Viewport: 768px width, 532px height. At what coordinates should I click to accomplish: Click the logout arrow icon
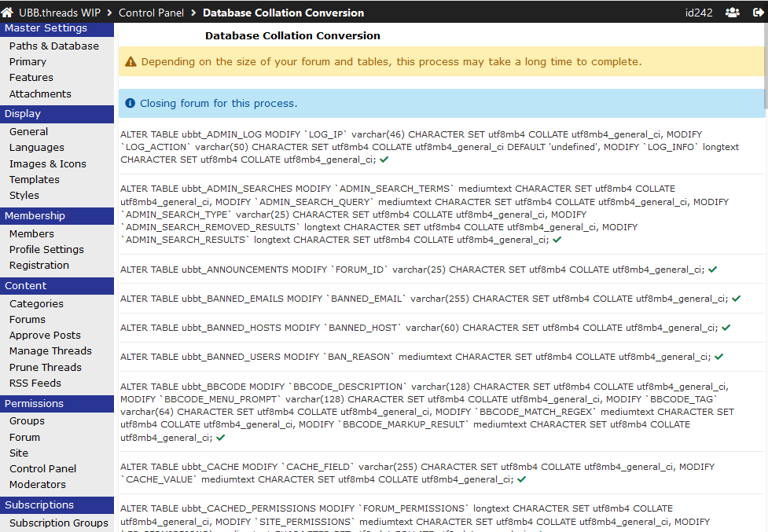pyautogui.click(x=758, y=13)
